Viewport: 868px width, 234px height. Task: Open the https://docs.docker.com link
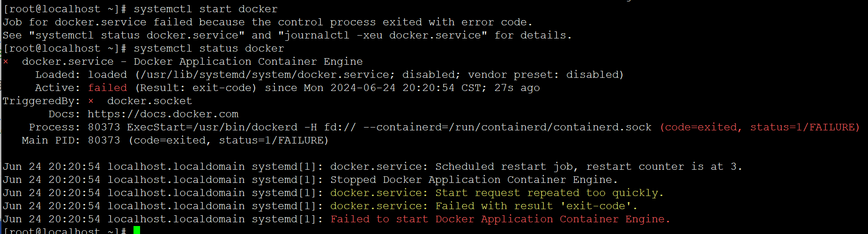point(163,114)
